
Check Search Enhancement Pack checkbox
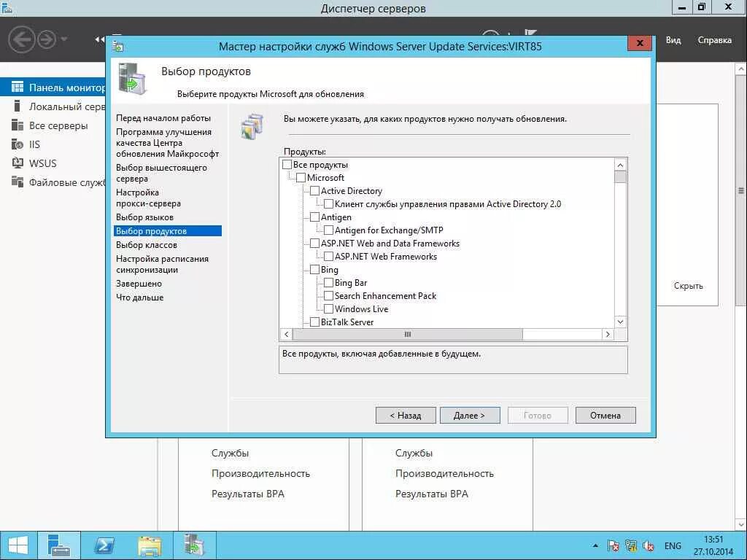pos(328,296)
